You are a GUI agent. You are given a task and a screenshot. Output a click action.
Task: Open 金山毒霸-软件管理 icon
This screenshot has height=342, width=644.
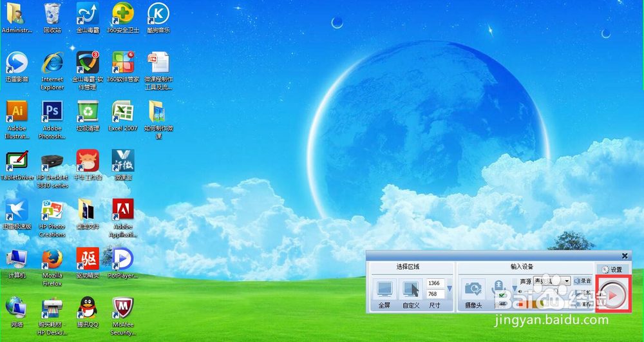[x=88, y=71]
